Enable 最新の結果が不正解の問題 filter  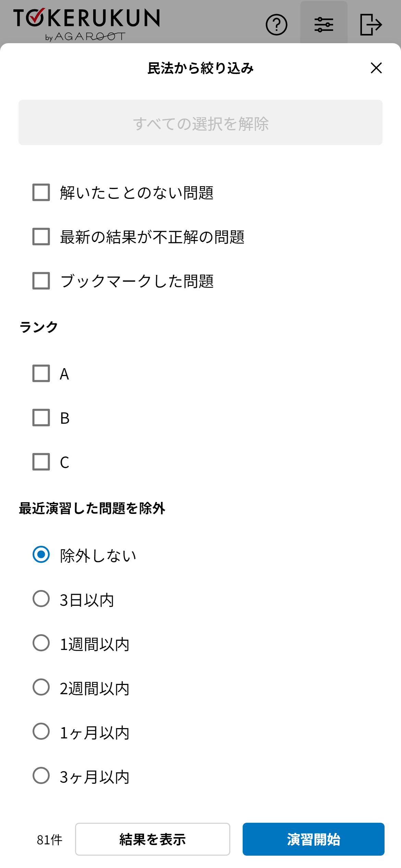41,237
